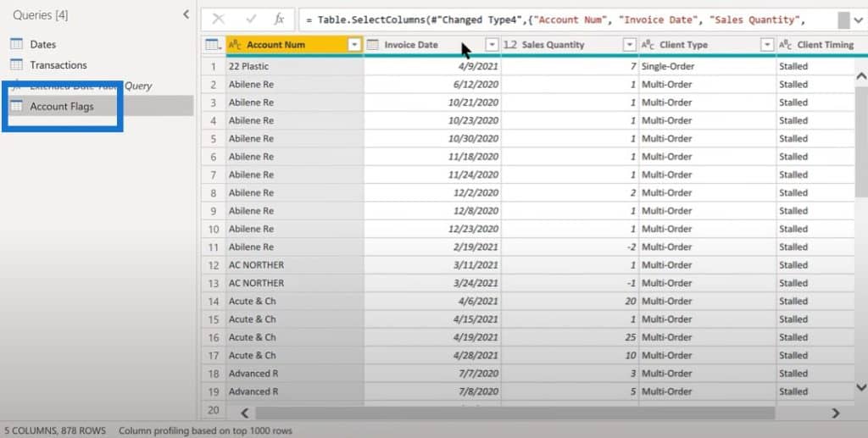The height and width of the screenshot is (438, 868).
Task: Click the Account Flags table icon
Action: [17, 106]
